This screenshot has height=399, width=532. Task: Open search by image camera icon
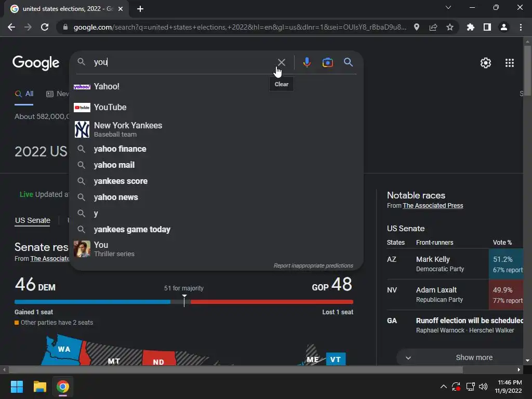tap(327, 62)
